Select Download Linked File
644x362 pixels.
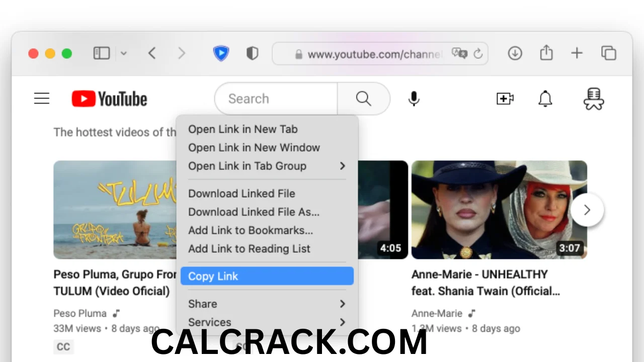click(x=267, y=194)
